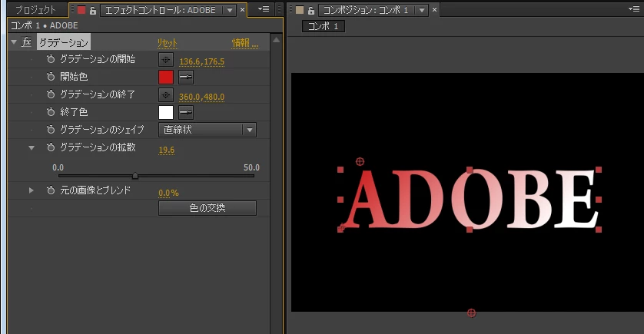This screenshot has width=644, height=334.
Task: Select the グラデーション effect name
Action: pos(64,42)
